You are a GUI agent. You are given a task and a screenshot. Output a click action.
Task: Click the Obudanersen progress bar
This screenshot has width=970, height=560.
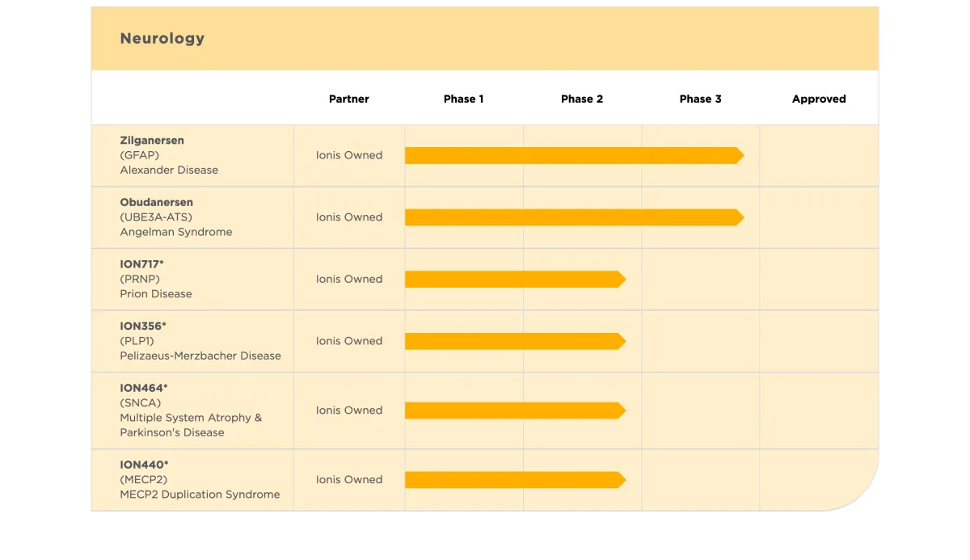pyautogui.click(x=574, y=217)
